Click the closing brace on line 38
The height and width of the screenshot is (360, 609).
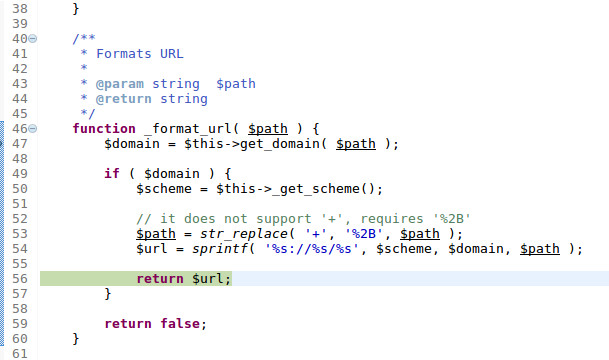click(76, 9)
